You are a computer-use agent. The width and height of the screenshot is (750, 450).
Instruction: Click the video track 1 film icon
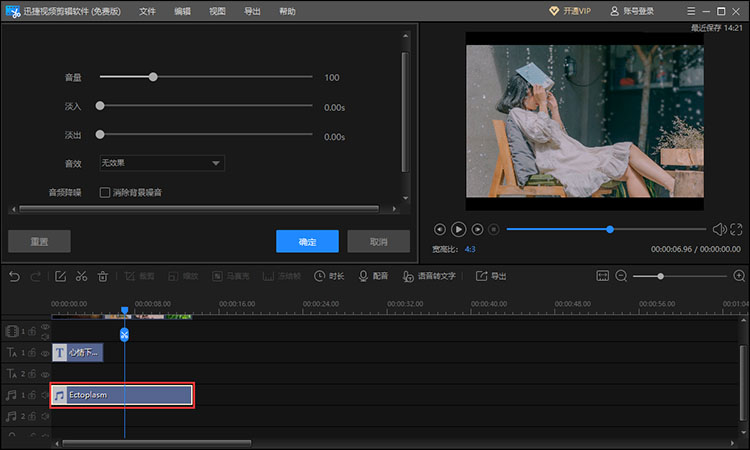coord(12,331)
